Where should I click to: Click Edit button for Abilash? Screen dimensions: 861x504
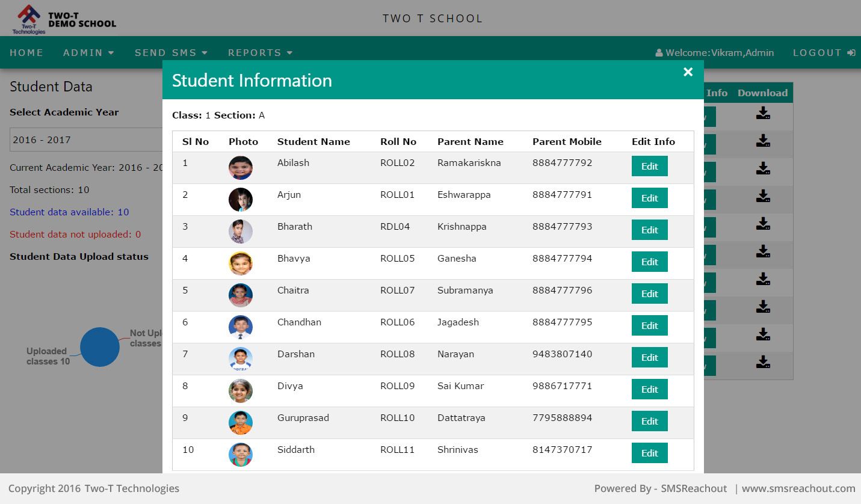pyautogui.click(x=650, y=166)
